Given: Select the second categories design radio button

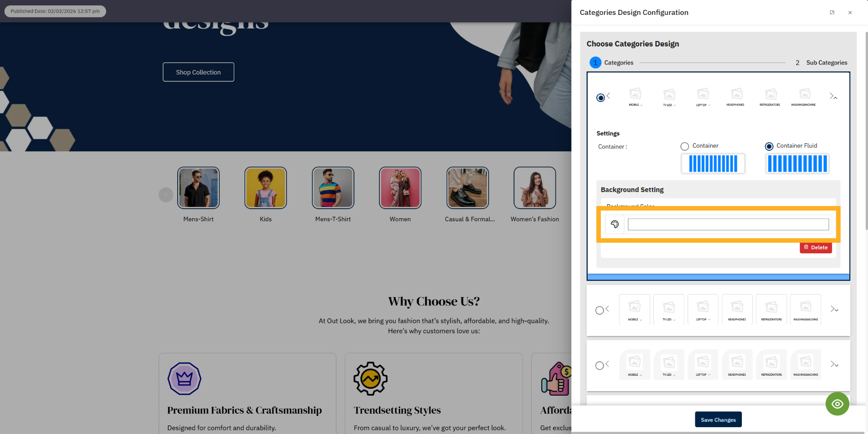Looking at the screenshot, I should (x=599, y=310).
